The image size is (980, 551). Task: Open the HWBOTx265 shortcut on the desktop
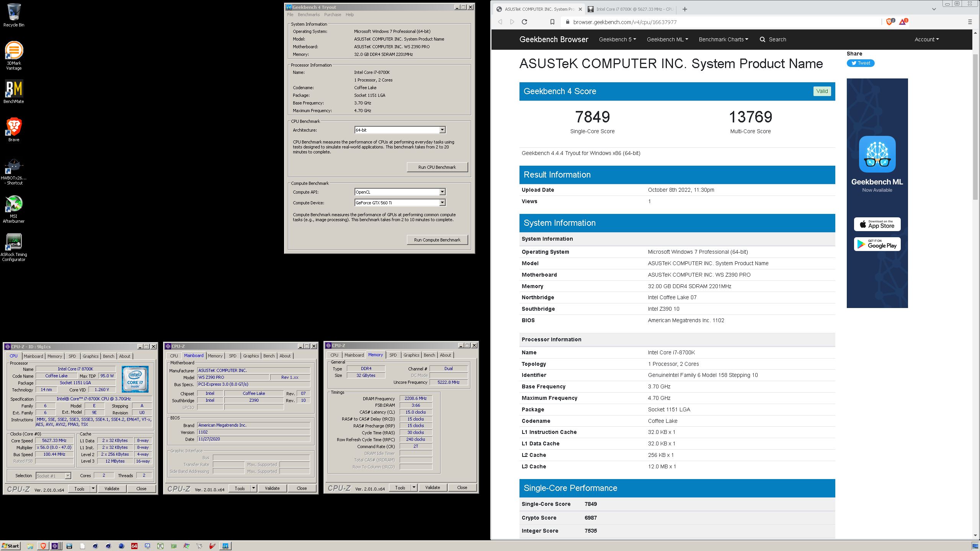tap(14, 172)
